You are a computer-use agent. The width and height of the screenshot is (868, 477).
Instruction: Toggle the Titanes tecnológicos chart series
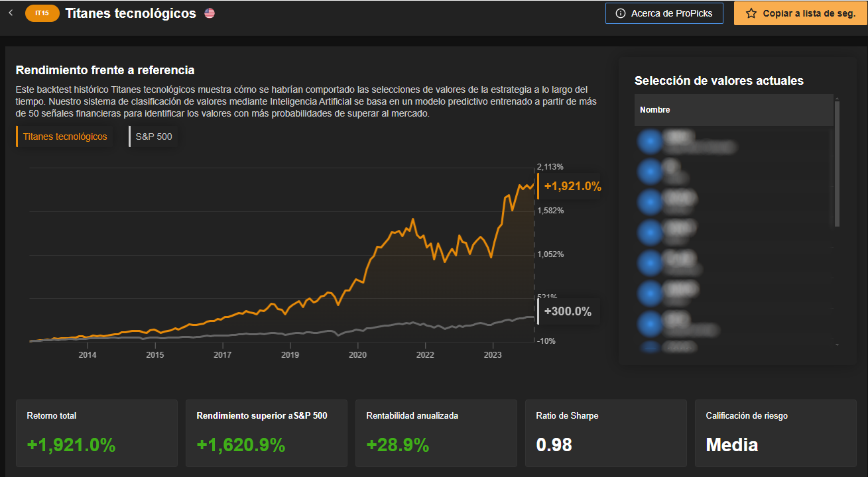pyautogui.click(x=64, y=136)
